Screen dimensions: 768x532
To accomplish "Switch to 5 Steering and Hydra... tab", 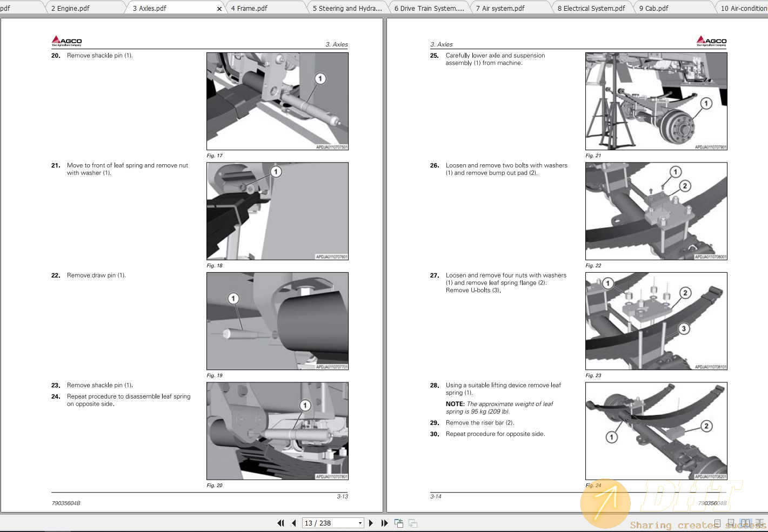I will tap(347, 8).
